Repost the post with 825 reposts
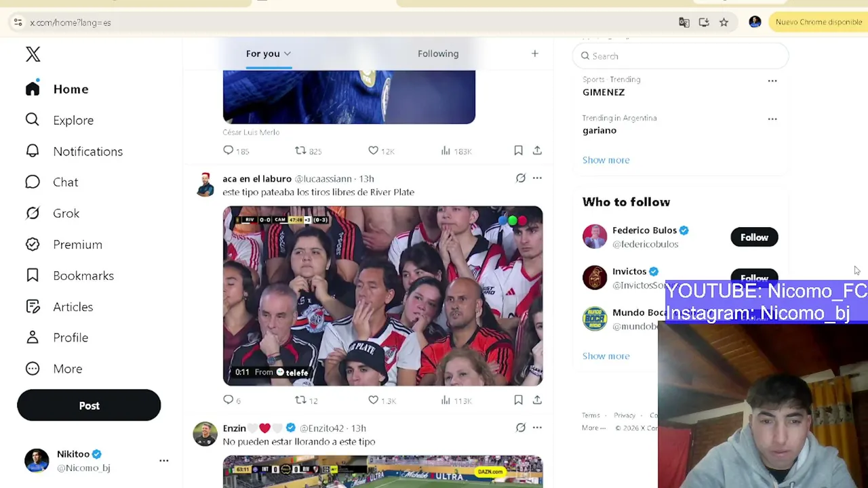This screenshot has height=488, width=868. click(300, 150)
